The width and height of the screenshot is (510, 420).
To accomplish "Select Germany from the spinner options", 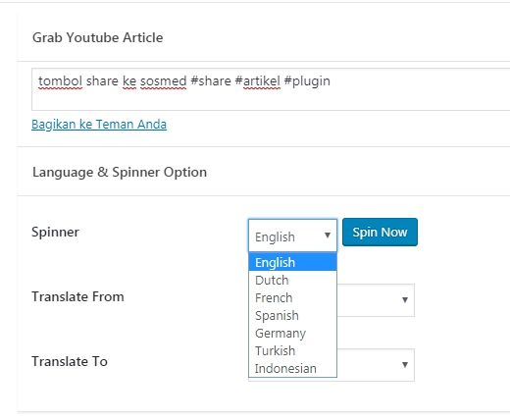I will pos(292,333).
